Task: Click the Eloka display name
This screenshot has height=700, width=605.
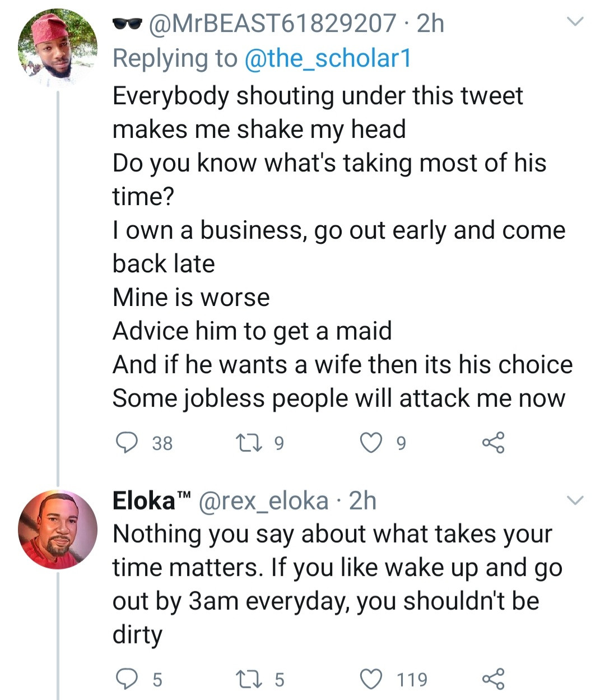Action: (x=145, y=500)
